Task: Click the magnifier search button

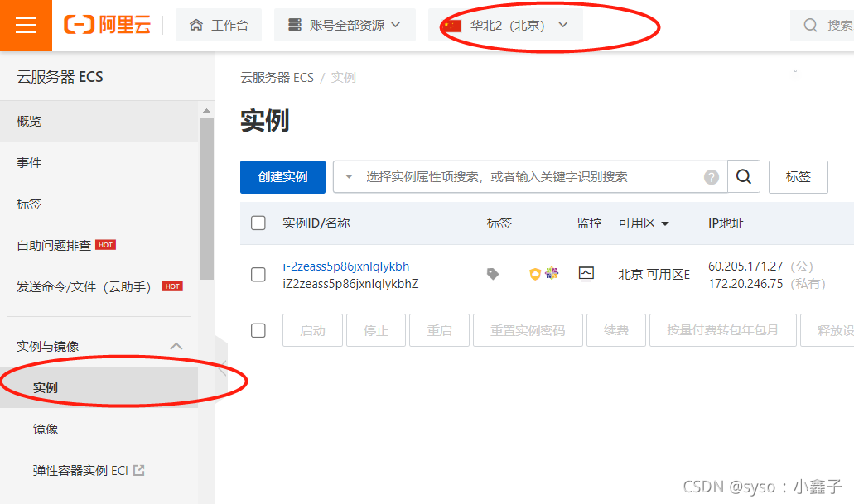Action: tap(744, 176)
